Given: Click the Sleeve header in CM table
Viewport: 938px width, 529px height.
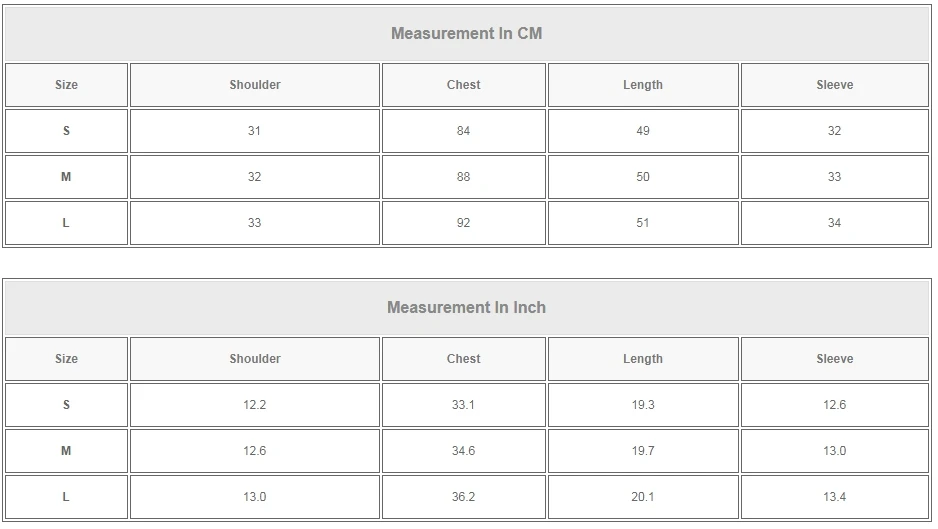Looking at the screenshot, I should click(834, 85).
